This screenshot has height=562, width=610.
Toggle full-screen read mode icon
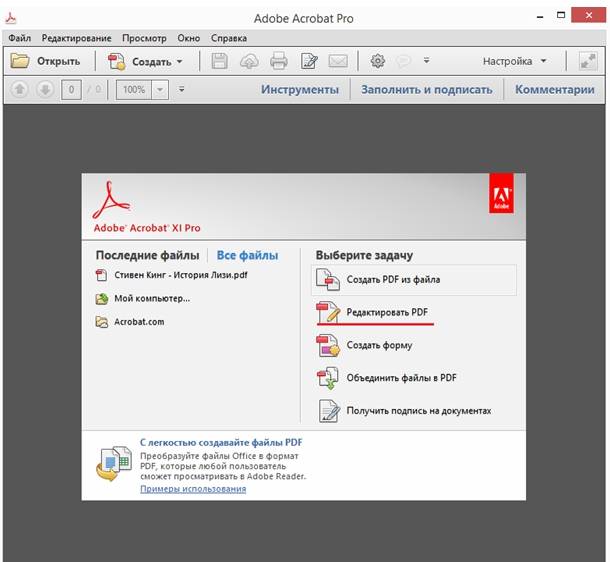click(587, 61)
